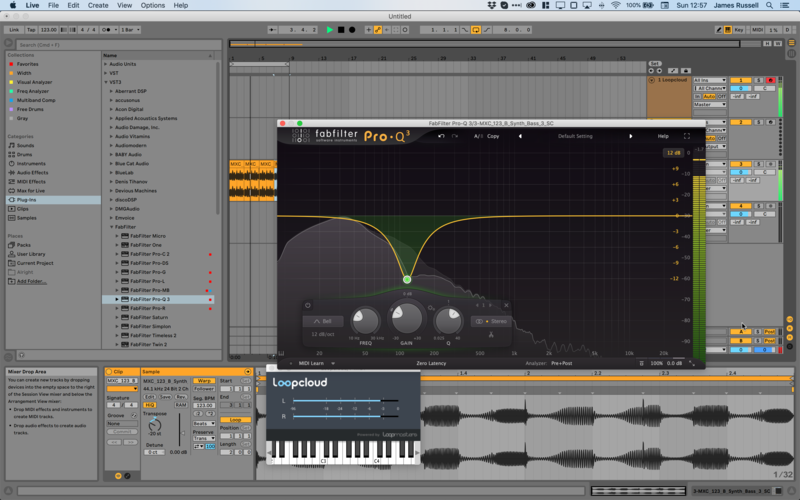
Task: Click the Play button in transport bar
Action: click(x=329, y=30)
